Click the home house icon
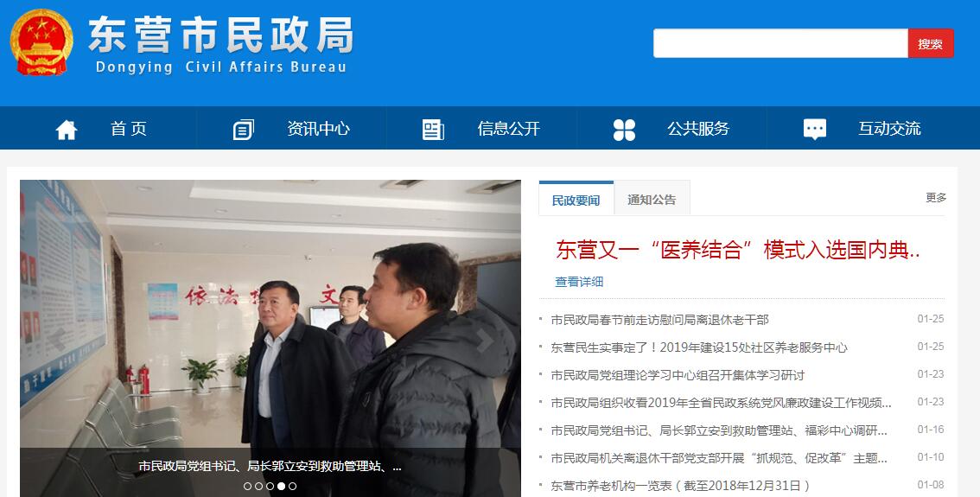This screenshot has height=497, width=980. 67,130
